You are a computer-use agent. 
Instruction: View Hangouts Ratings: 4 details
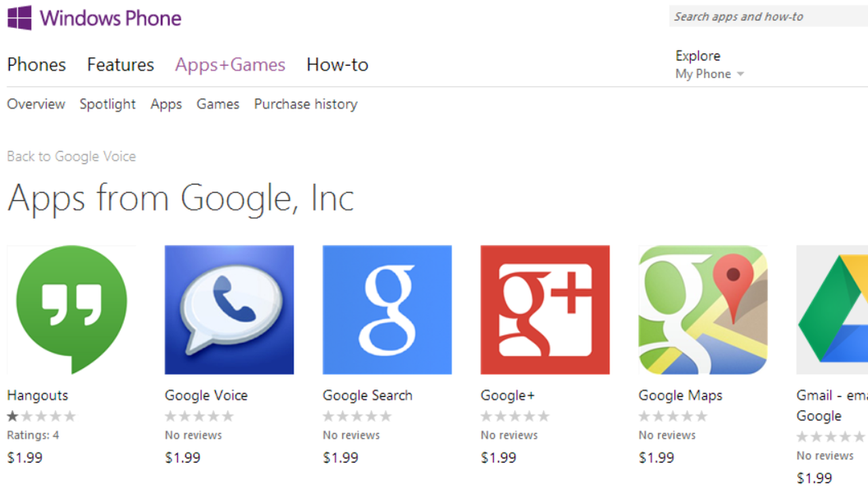pyautogui.click(x=33, y=434)
